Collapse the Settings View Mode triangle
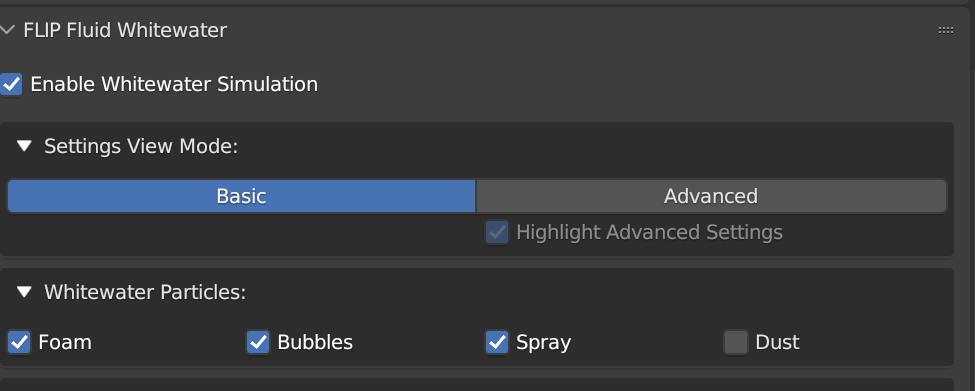Image resolution: width=975 pixels, height=391 pixels. tap(24, 146)
